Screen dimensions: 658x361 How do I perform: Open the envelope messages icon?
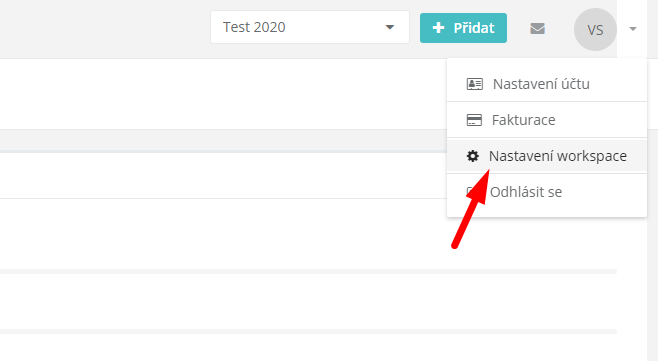point(537,29)
